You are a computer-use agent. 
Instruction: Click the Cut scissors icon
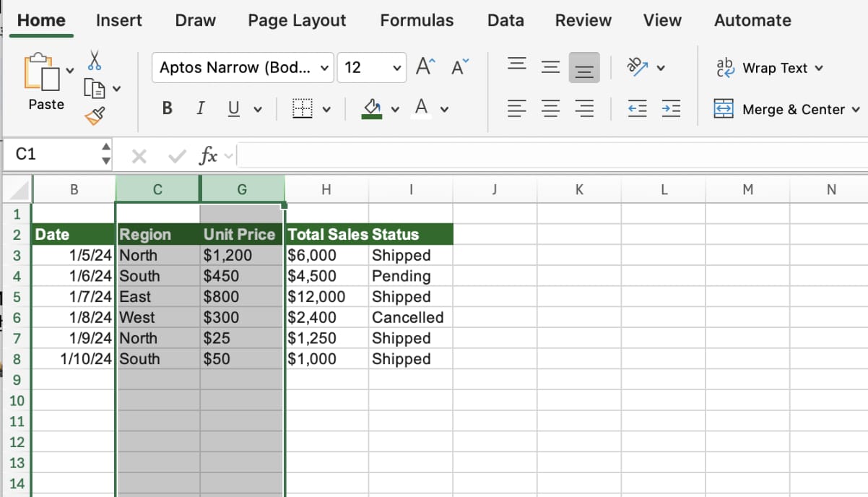pos(95,61)
